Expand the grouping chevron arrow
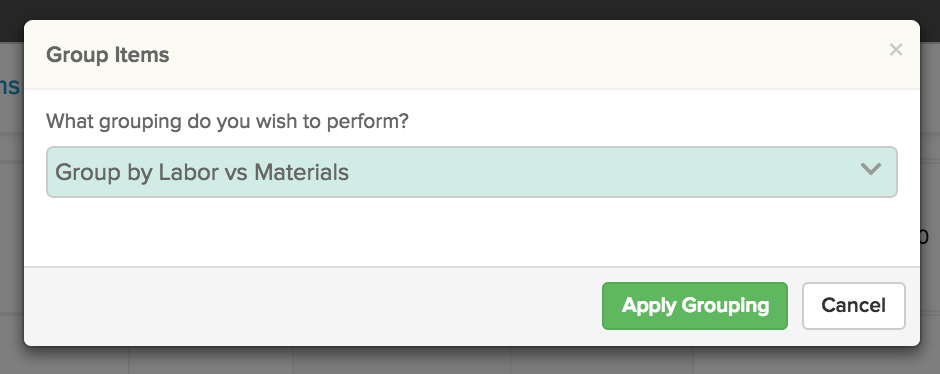The width and height of the screenshot is (940, 374). 870,170
